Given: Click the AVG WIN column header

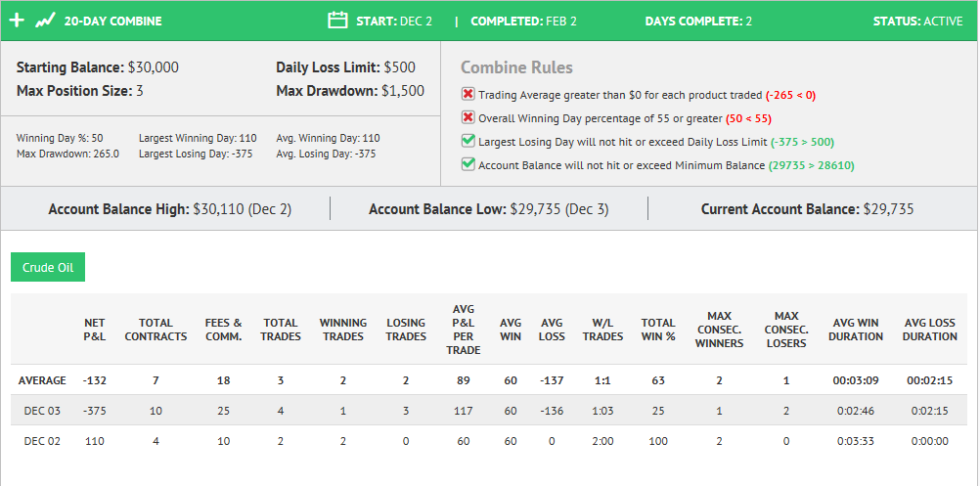Looking at the screenshot, I should pos(511,330).
